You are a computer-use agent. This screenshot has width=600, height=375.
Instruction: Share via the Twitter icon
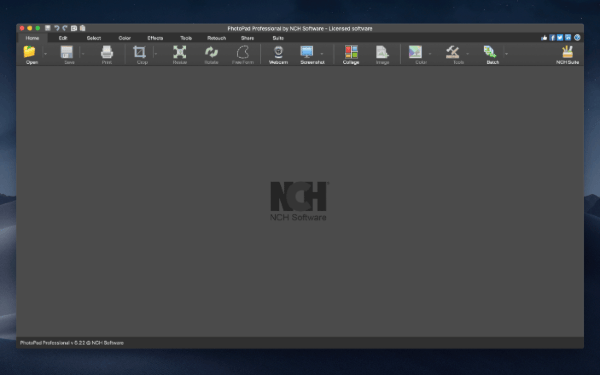pos(560,38)
